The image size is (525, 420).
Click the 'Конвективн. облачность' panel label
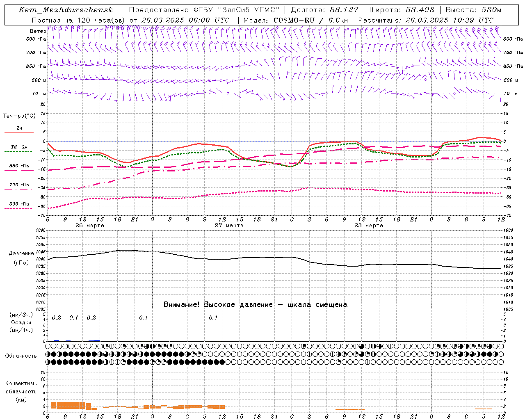click(21, 388)
